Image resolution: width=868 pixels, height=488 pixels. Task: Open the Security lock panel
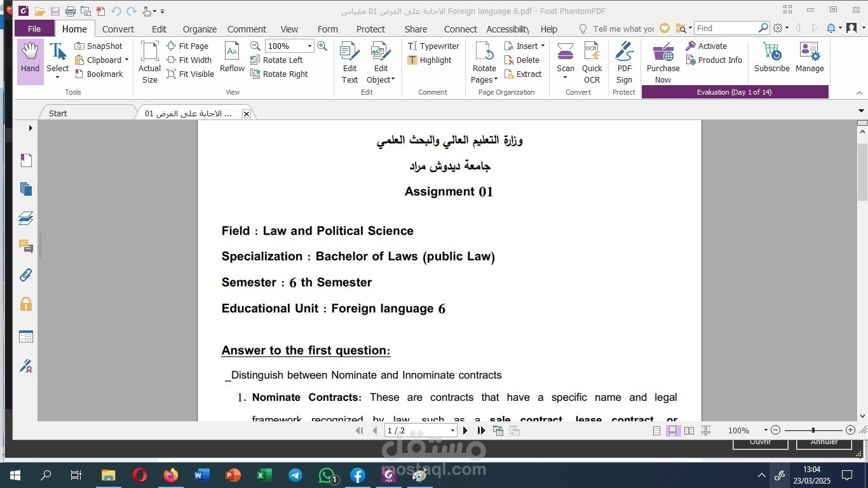(26, 304)
